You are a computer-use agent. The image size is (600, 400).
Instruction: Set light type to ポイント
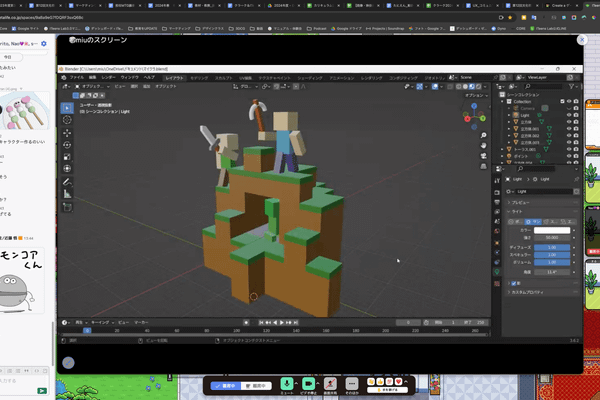point(515,222)
